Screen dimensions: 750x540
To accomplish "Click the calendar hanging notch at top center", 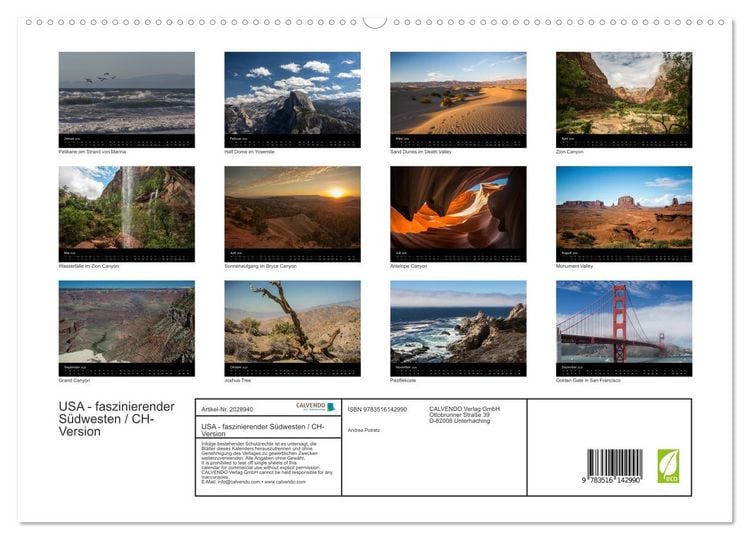I will (x=375, y=22).
